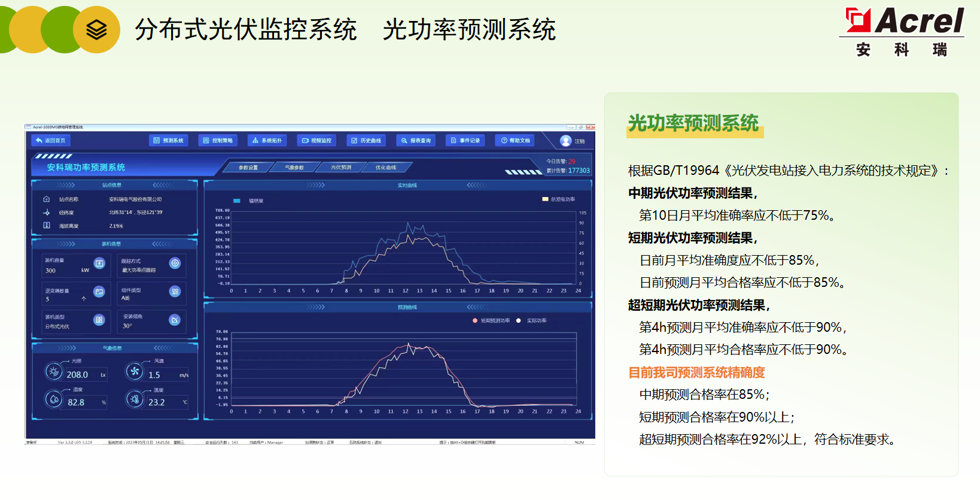This screenshot has height=500, width=980.
Task: Click the 装机类型 round icon
Action: (99, 320)
